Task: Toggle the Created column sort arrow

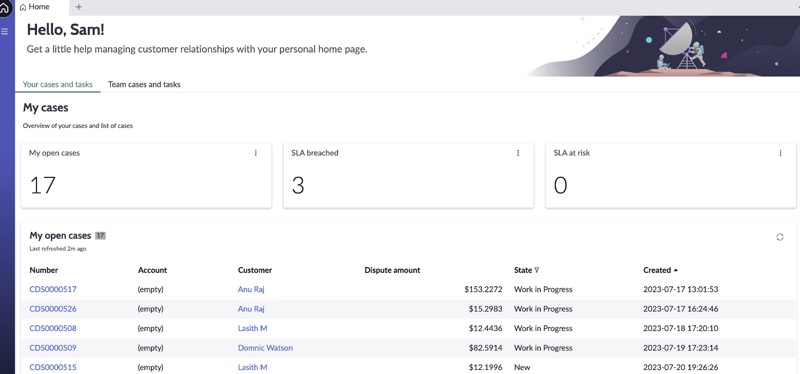Action: click(x=676, y=270)
